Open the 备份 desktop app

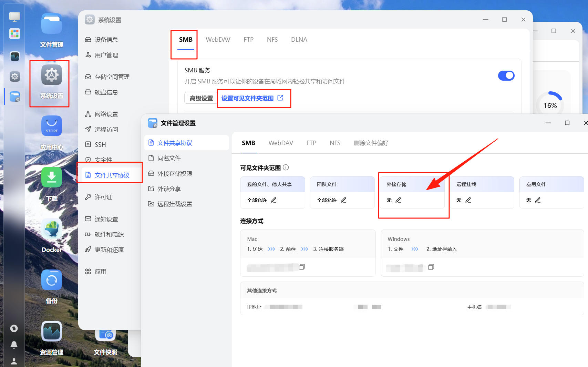coord(52,280)
